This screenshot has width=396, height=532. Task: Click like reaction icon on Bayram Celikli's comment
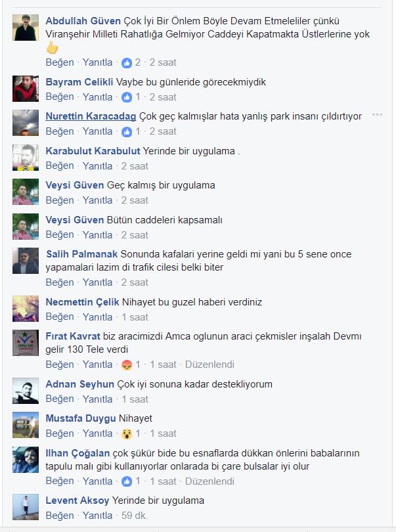[x=127, y=97]
